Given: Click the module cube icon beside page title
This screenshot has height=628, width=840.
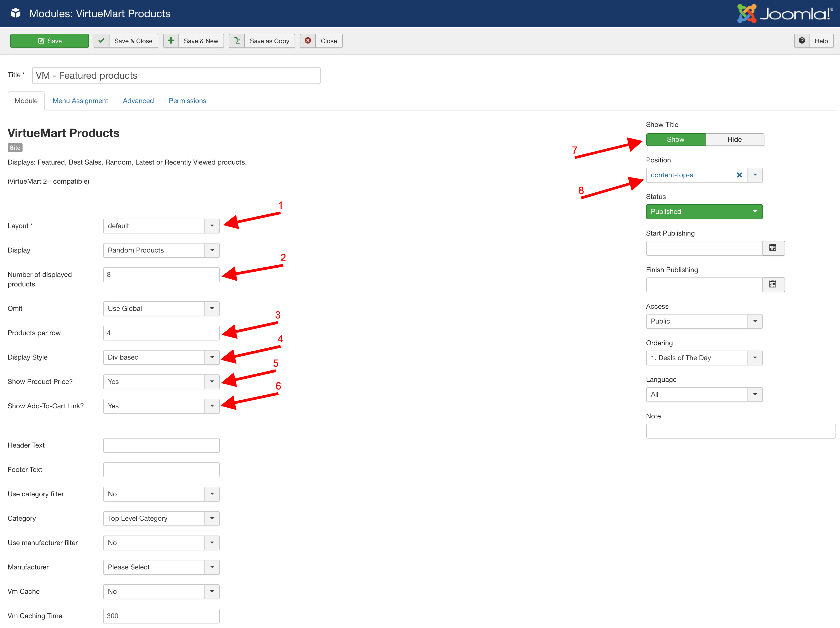Looking at the screenshot, I should [x=16, y=13].
